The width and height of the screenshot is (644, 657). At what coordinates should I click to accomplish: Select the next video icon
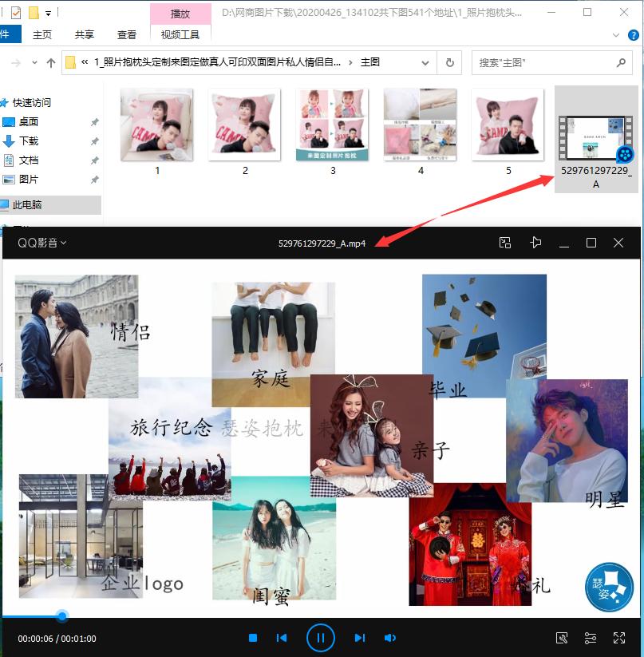click(x=359, y=637)
